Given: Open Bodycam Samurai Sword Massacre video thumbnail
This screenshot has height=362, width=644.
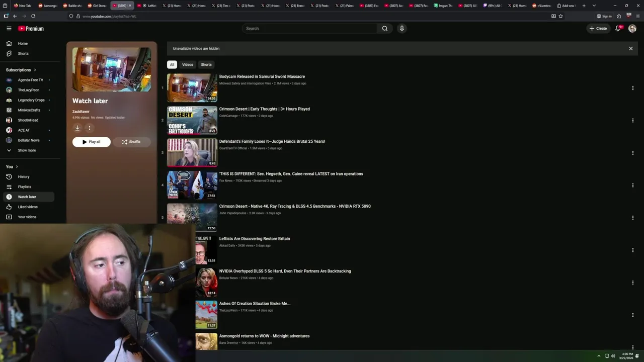Looking at the screenshot, I should (x=192, y=88).
